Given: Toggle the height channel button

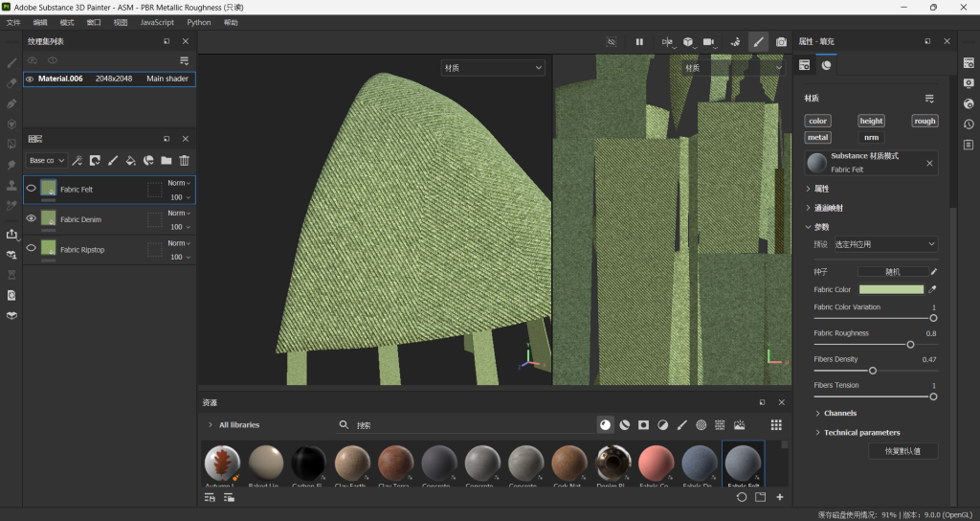Looking at the screenshot, I should [871, 122].
